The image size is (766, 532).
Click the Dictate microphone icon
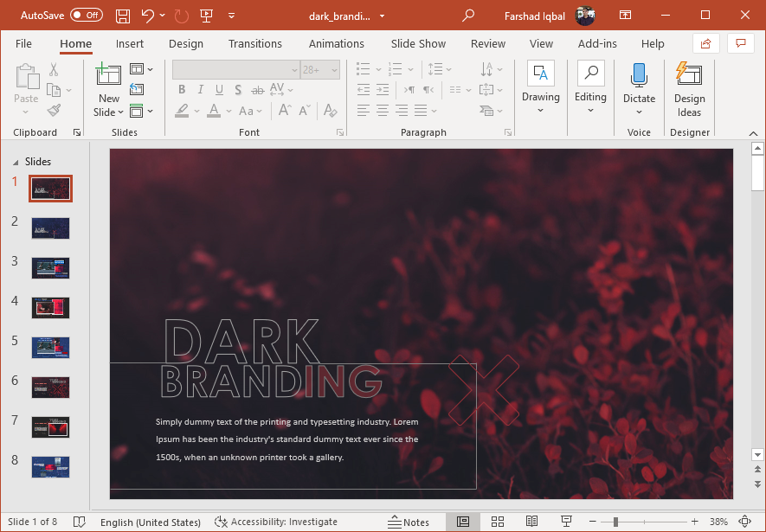[x=639, y=76]
